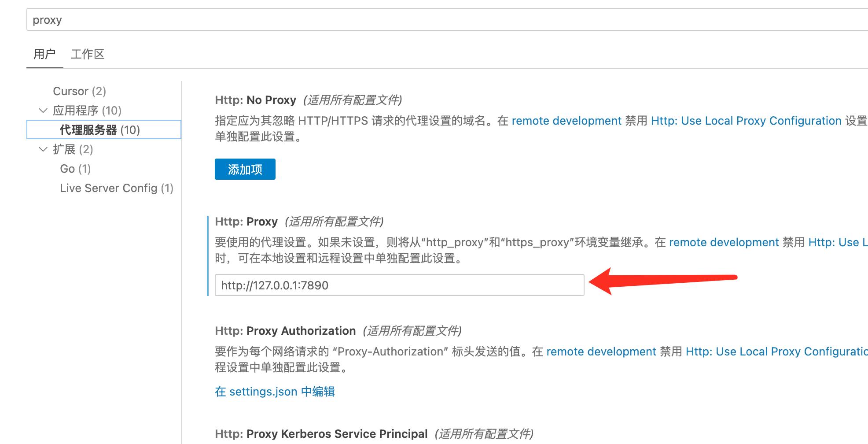Screen dimensions: 868x444
Task: Open remote development link under Http: No Proxy
Action: tap(566, 121)
